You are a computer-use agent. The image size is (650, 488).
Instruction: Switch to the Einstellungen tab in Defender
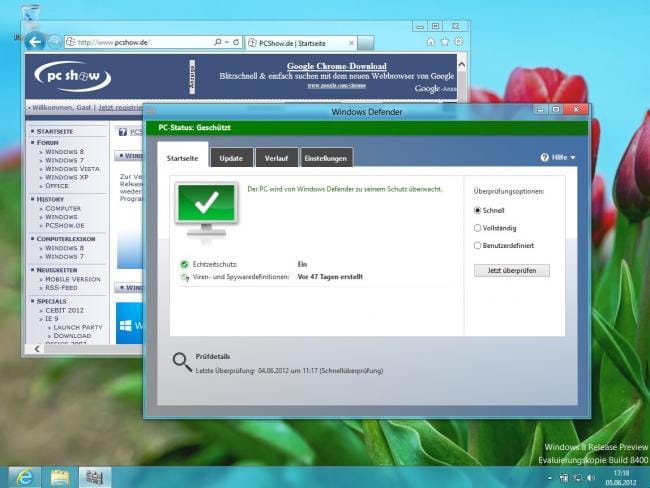tap(325, 158)
